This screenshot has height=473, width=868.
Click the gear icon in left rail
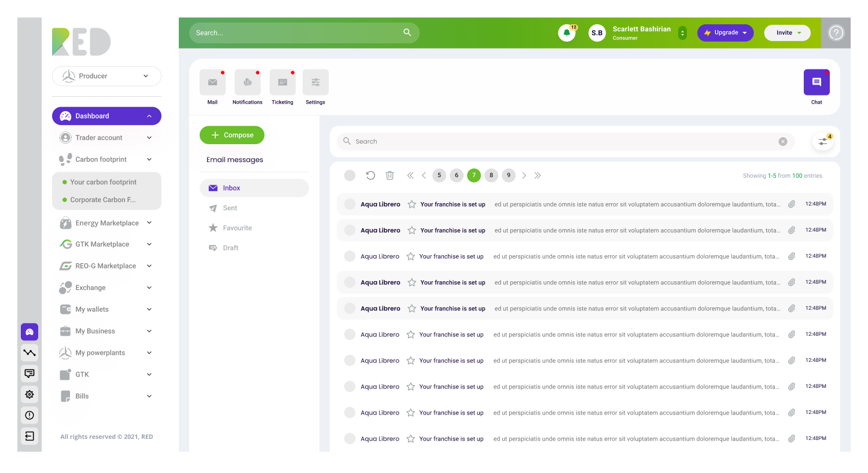coord(30,394)
